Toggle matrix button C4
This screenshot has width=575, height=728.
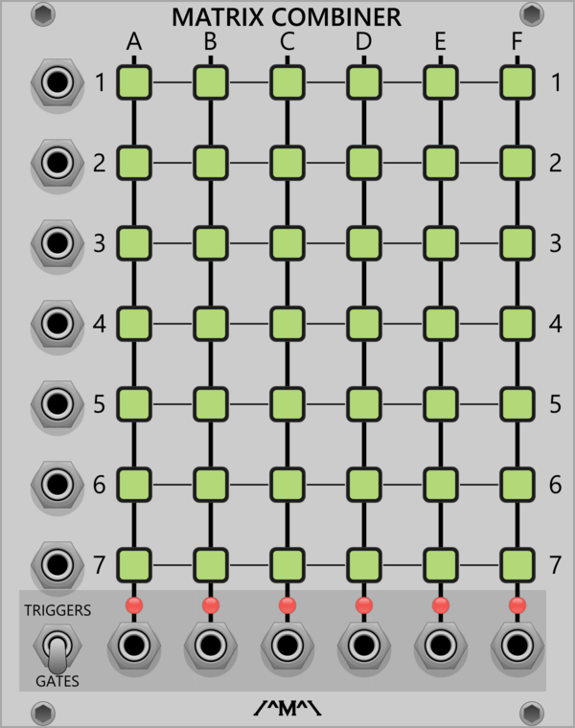287,324
